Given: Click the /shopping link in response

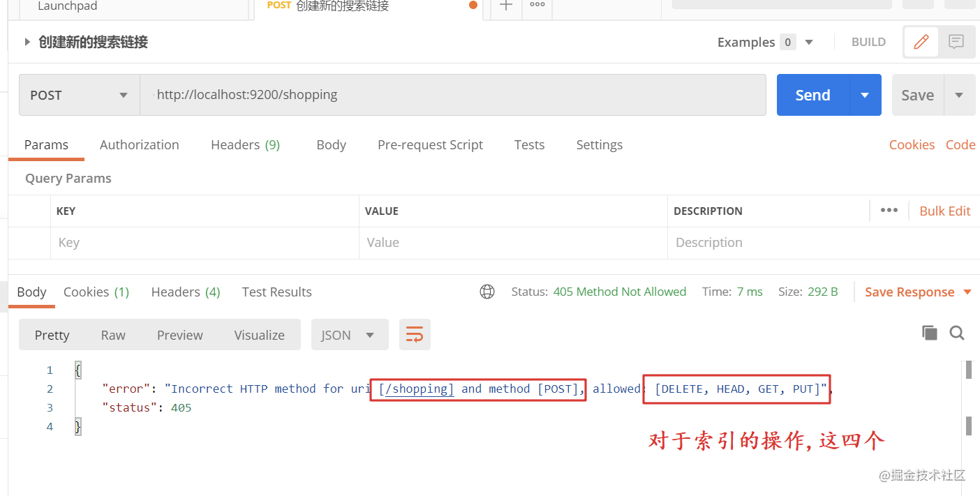Looking at the screenshot, I should tap(420, 389).
